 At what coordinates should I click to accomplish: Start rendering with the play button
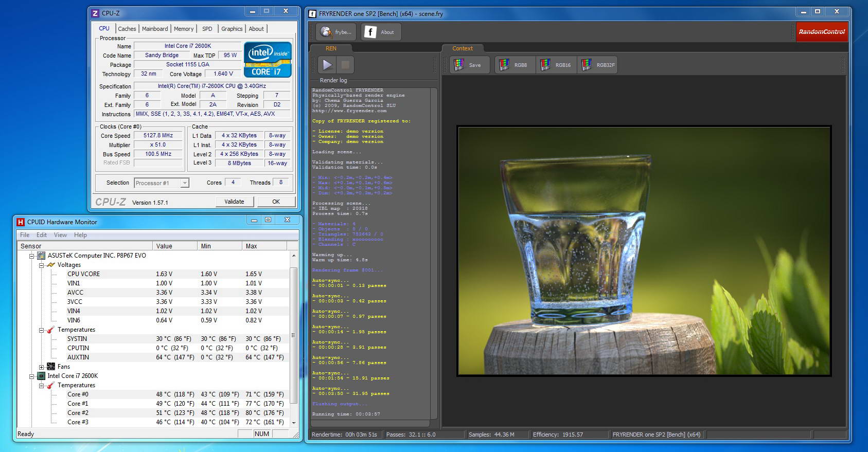(327, 65)
